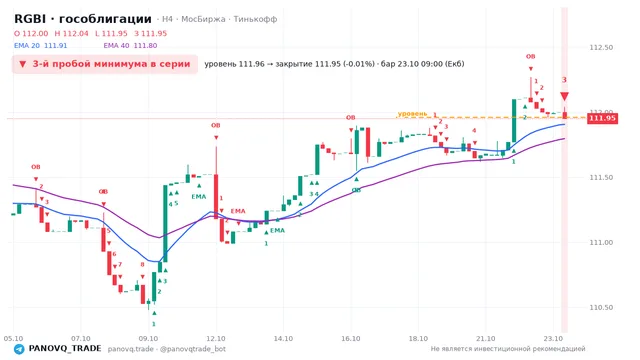Click the 14.10 date axis label
Screen dimensions: 640x360
(x=283, y=338)
